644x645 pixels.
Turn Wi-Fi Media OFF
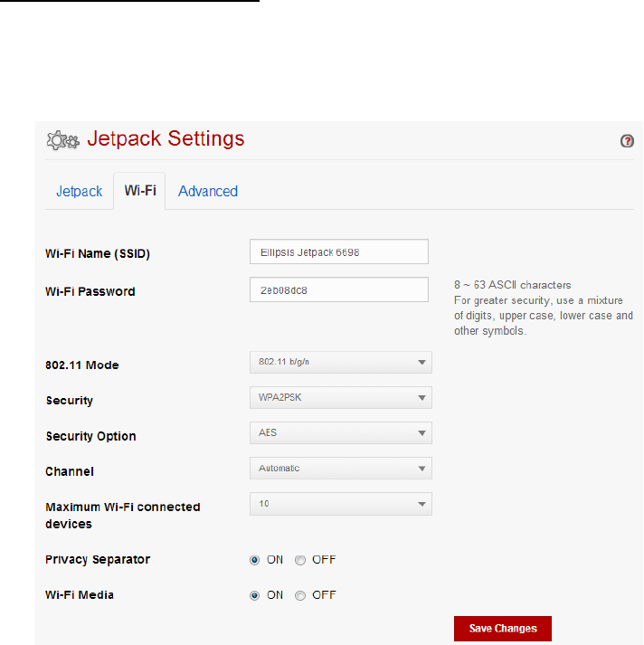click(x=300, y=595)
